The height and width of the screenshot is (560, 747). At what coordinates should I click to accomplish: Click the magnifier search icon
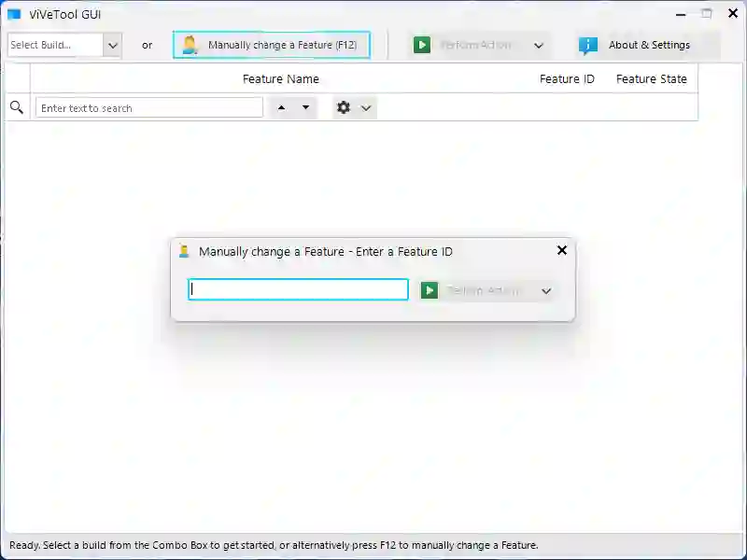(17, 107)
